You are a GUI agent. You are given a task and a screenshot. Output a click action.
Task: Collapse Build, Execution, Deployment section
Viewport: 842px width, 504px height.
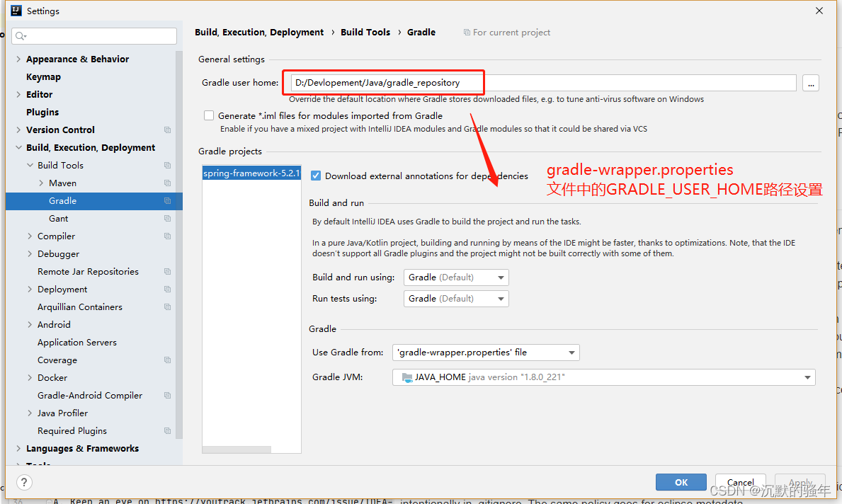tap(18, 148)
